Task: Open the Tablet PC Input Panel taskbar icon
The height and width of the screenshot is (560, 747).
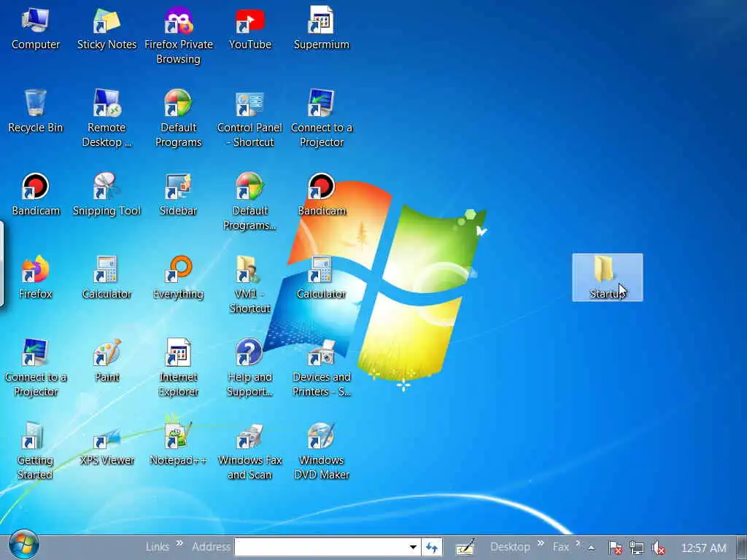Action: pos(465,548)
